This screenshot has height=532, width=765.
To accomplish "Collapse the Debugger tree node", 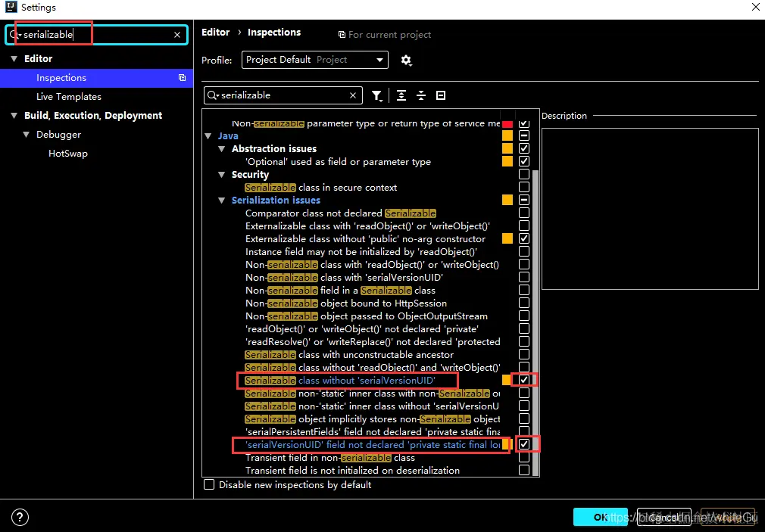I will [x=27, y=135].
